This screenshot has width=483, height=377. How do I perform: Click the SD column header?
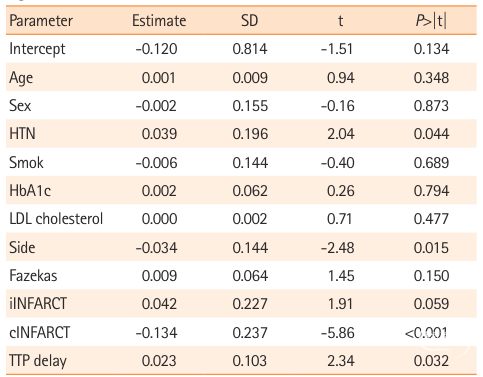(250, 21)
